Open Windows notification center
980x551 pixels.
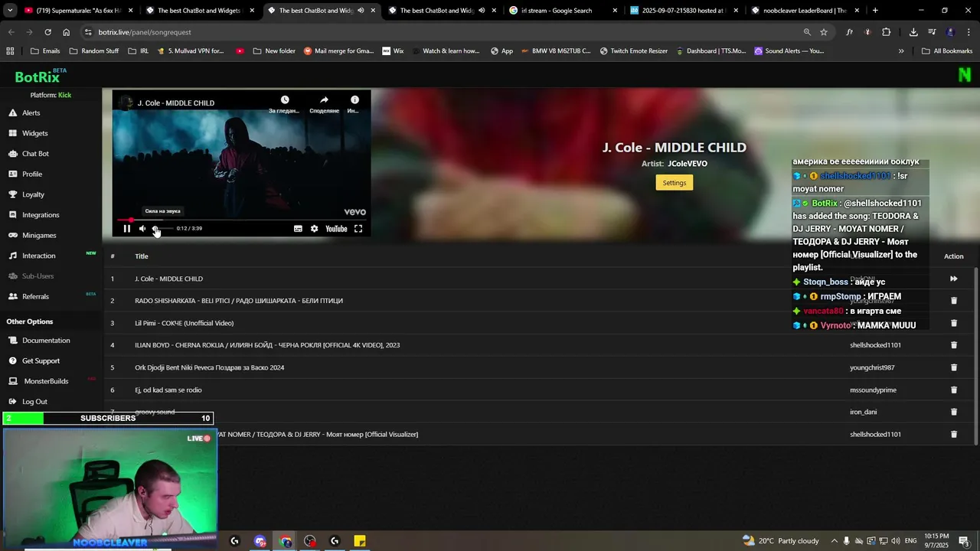pos(964,541)
